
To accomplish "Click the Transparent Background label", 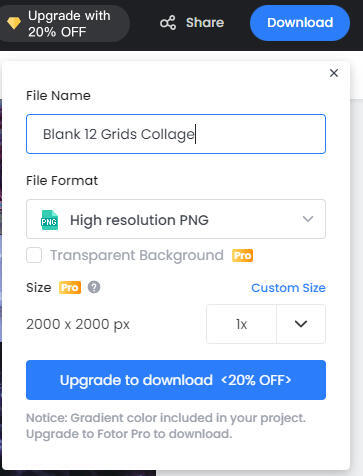I will pyautogui.click(x=137, y=256).
